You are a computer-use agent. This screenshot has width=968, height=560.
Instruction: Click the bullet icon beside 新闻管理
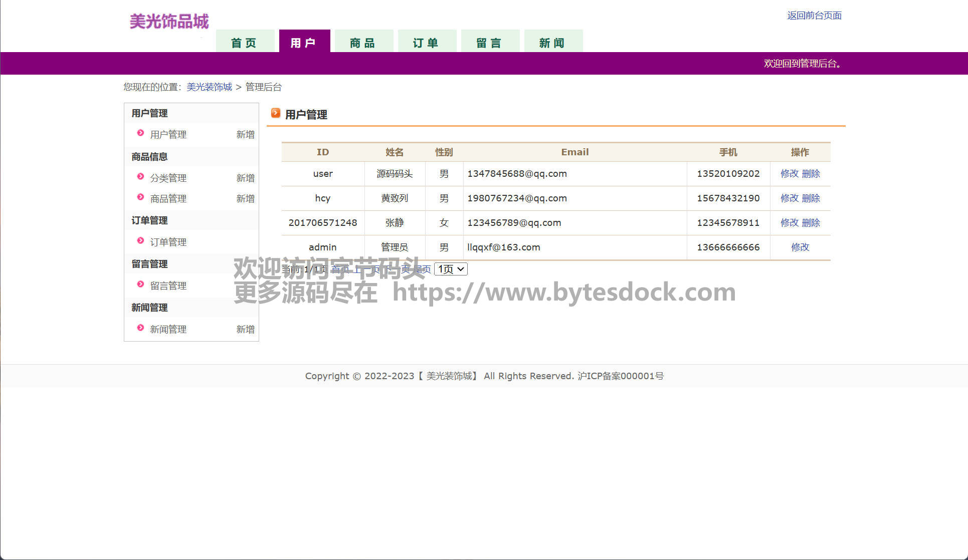(140, 328)
